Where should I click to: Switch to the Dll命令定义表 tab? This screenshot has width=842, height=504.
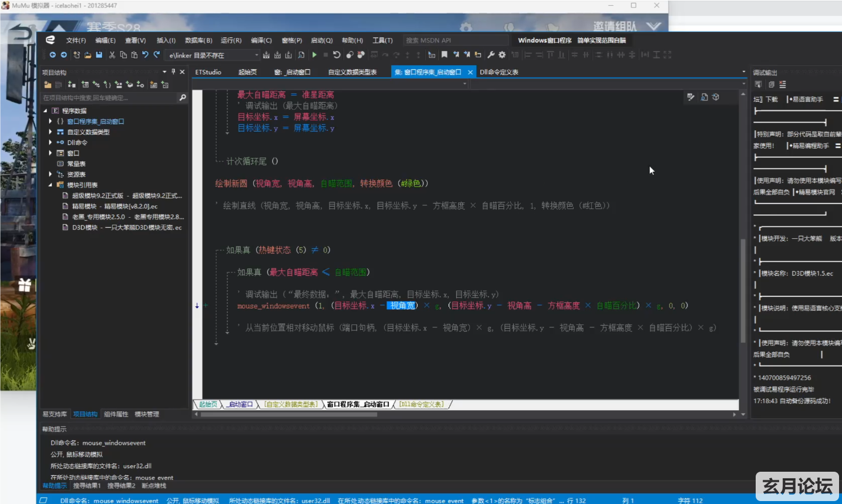[499, 72]
